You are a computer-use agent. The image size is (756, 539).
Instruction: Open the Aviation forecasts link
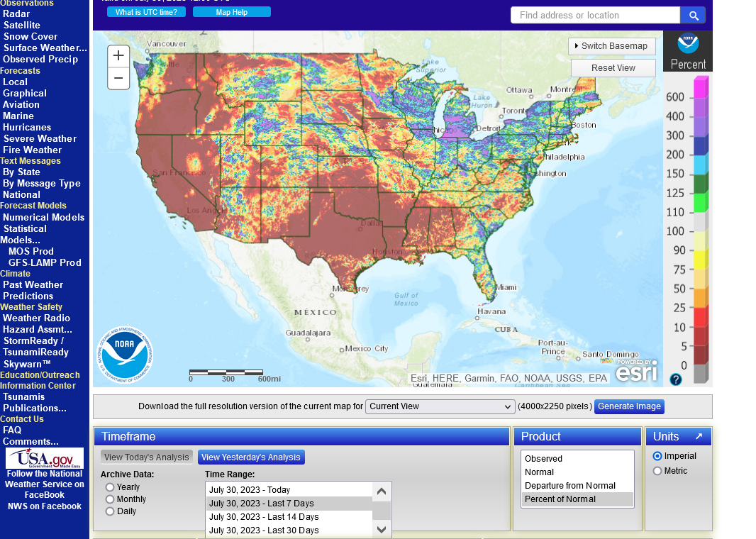(21, 105)
